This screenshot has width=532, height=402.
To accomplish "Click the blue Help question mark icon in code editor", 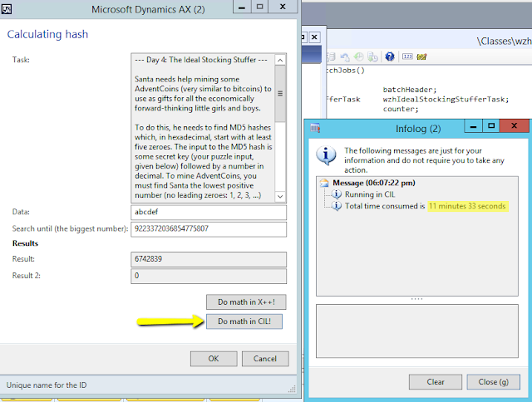I will [x=390, y=56].
